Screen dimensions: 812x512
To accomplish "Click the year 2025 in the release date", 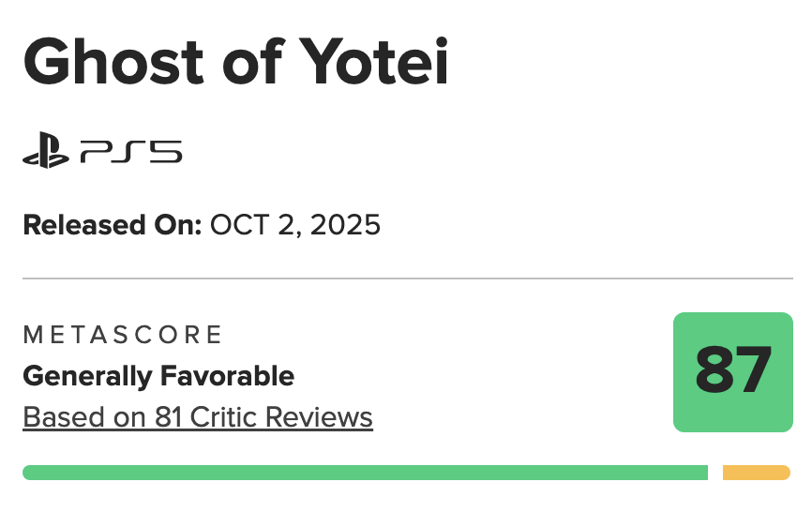I will 345,225.
